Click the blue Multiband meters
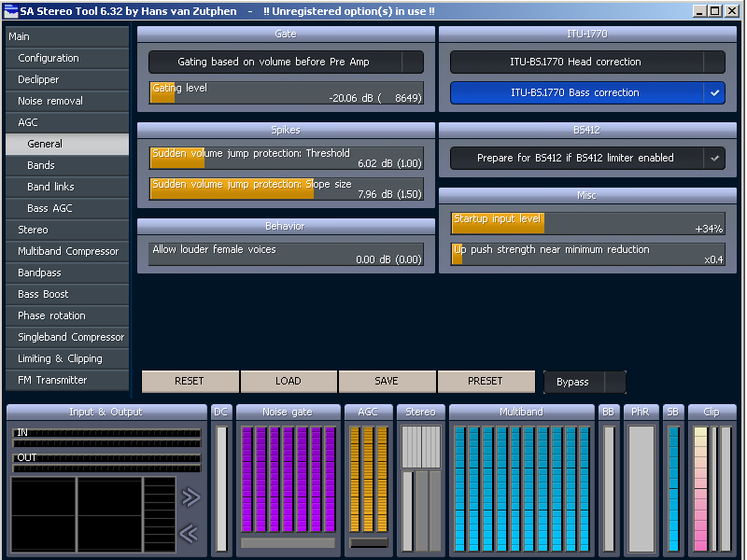This screenshot has width=747, height=560. [x=522, y=489]
